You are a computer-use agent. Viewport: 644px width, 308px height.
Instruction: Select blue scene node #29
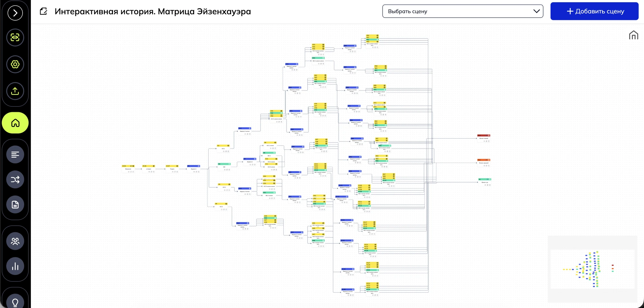[x=292, y=67]
